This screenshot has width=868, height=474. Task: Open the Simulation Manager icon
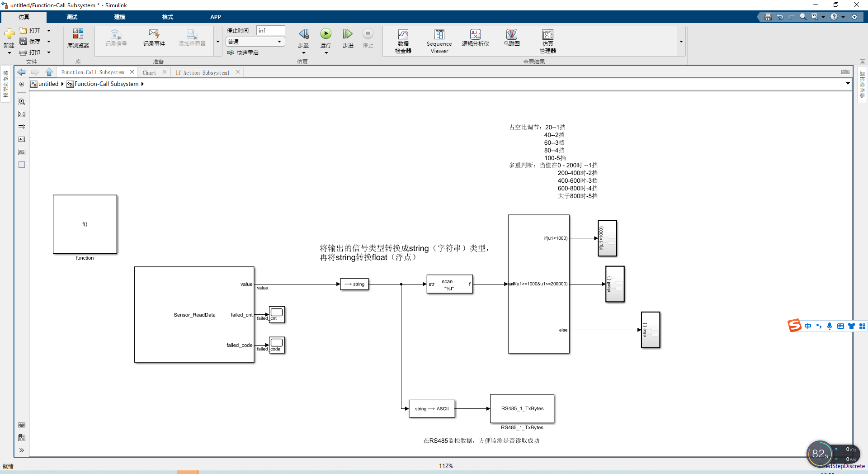tap(547, 41)
